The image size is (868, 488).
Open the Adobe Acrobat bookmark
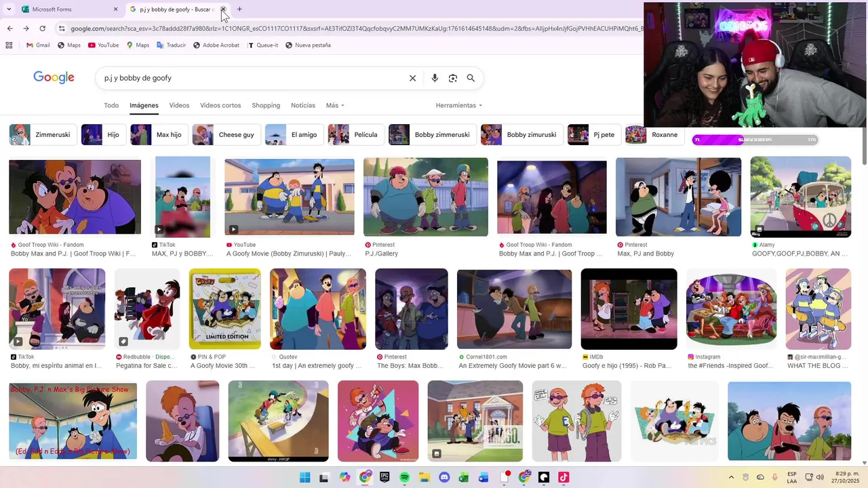[216, 45]
